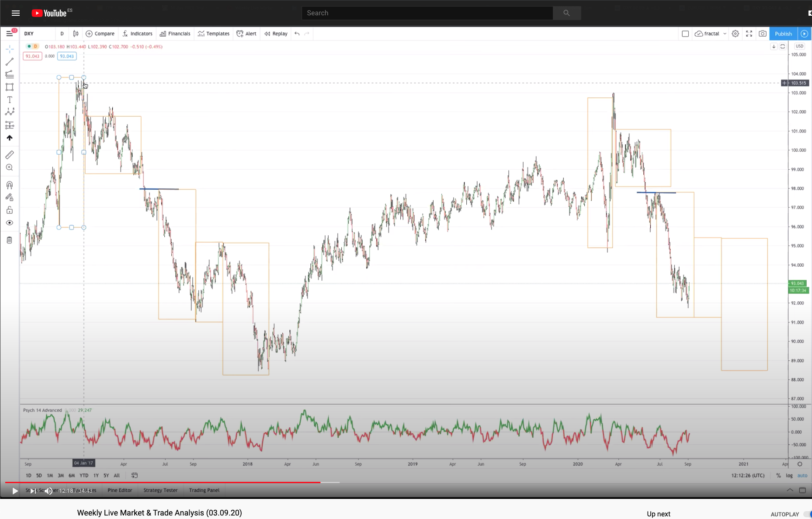Click the red 93.043 sell price box
Screen dimensions: 812x519
click(x=32, y=56)
